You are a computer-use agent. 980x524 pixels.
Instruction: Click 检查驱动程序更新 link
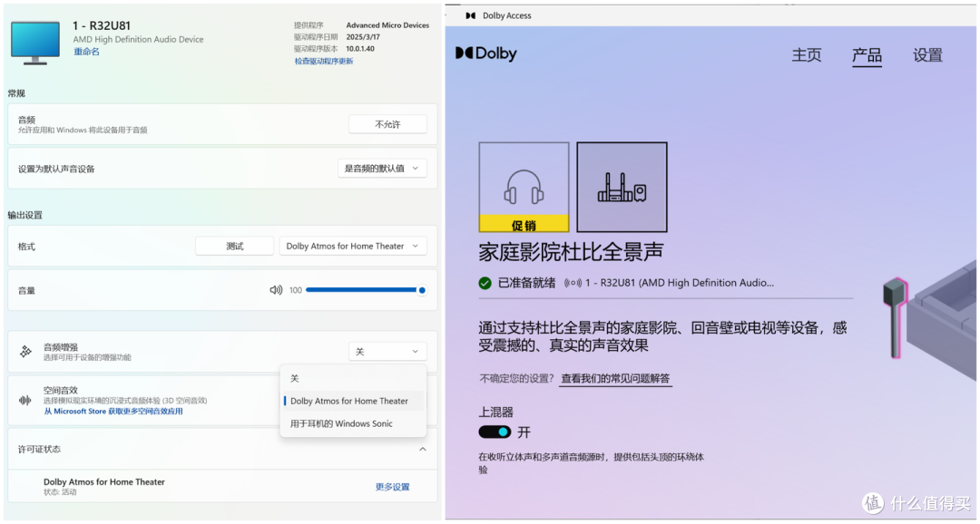pos(324,62)
